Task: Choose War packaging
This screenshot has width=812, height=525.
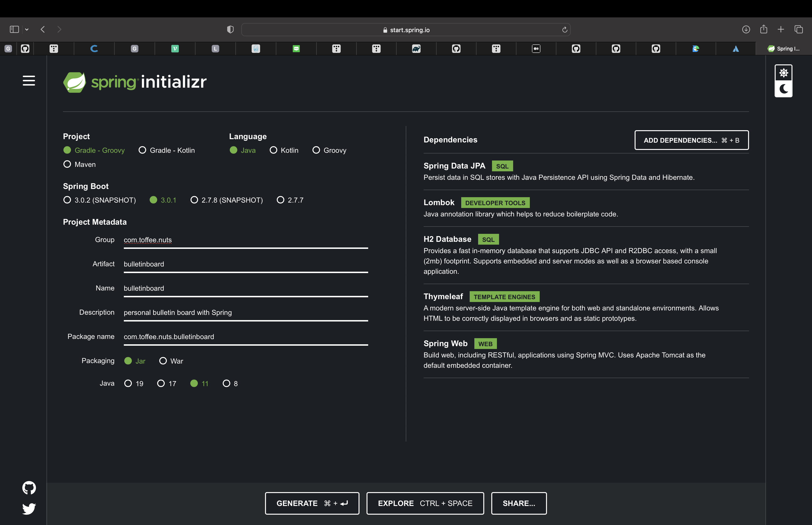Action: click(171, 361)
